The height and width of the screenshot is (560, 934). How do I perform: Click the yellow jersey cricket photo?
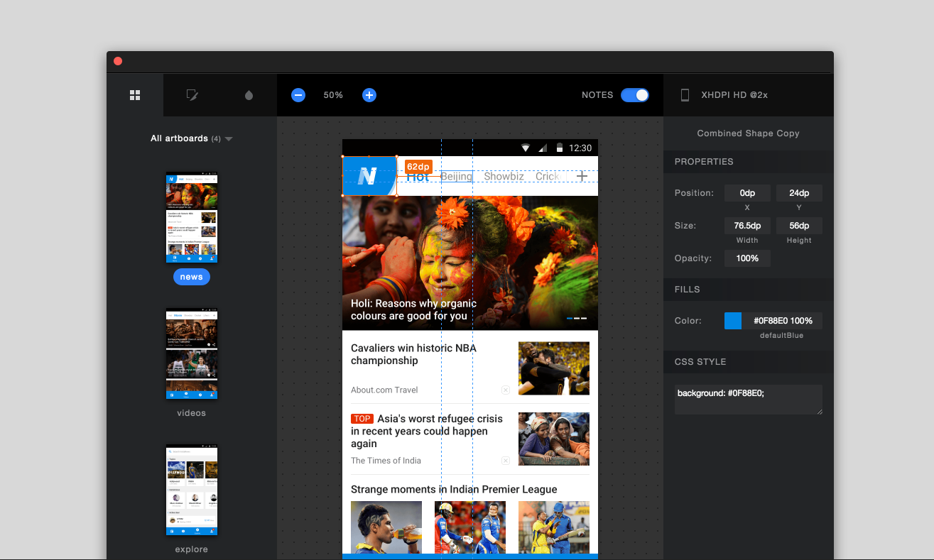tap(554, 527)
